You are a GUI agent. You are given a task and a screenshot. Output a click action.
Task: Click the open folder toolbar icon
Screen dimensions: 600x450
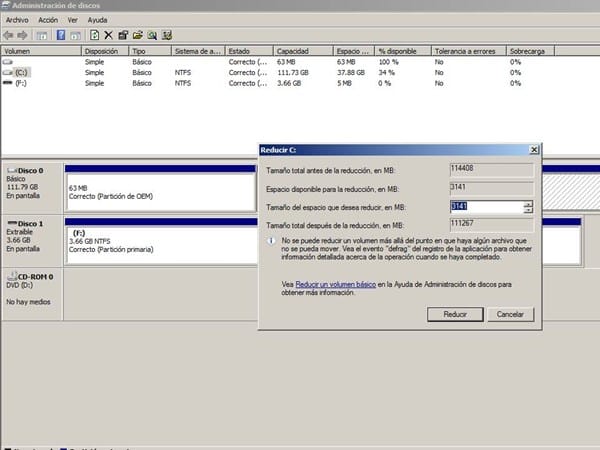pyautogui.click(x=139, y=35)
